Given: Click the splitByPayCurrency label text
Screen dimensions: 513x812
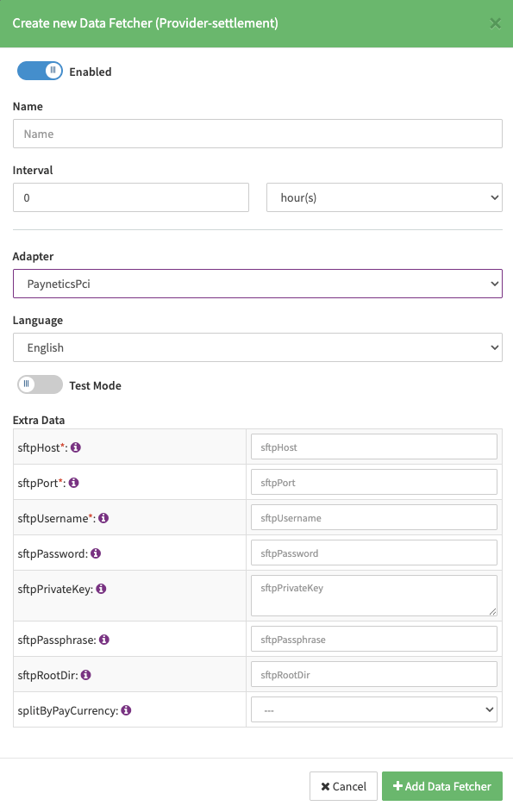Looking at the screenshot, I should (68, 710).
